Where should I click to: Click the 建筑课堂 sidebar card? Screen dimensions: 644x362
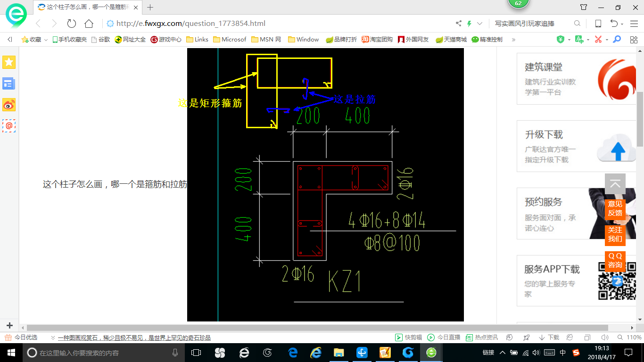(577, 79)
